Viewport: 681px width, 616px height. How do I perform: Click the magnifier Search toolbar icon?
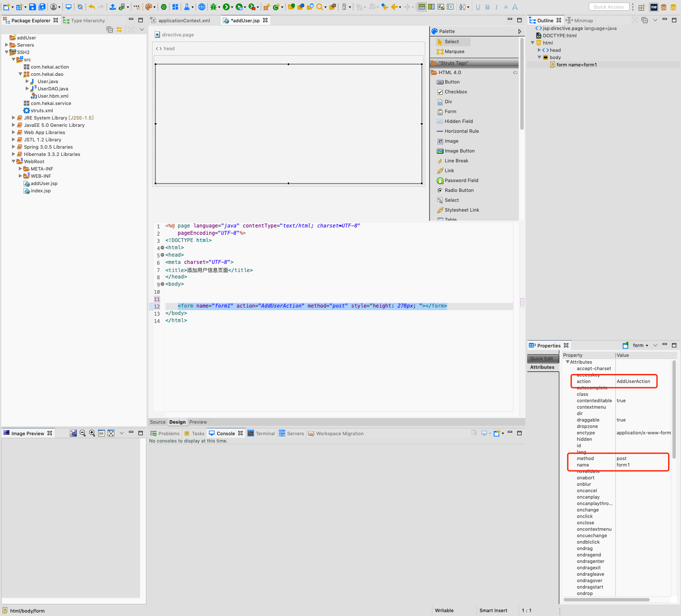[320, 7]
